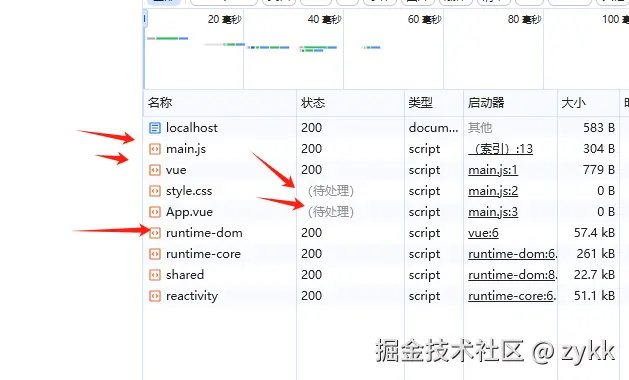
Task: Click the 80 毫秒 mark in timeline overview
Action: pyautogui.click(x=524, y=19)
